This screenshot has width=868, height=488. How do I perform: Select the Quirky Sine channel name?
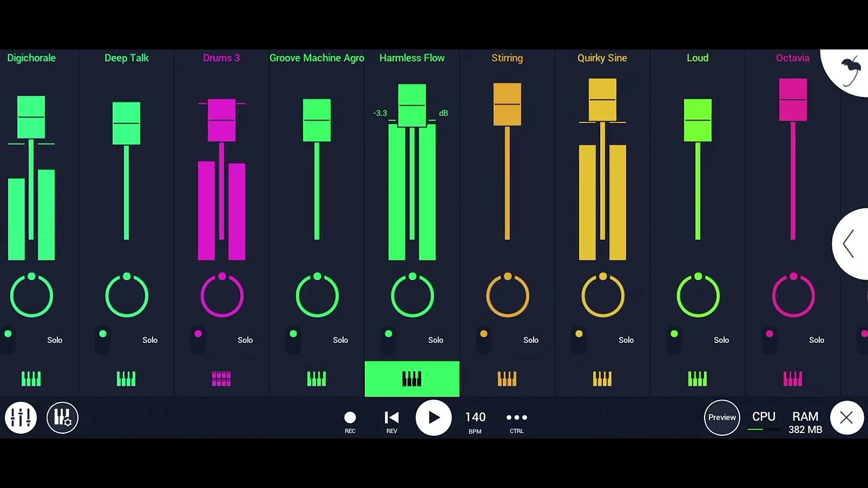click(x=602, y=58)
